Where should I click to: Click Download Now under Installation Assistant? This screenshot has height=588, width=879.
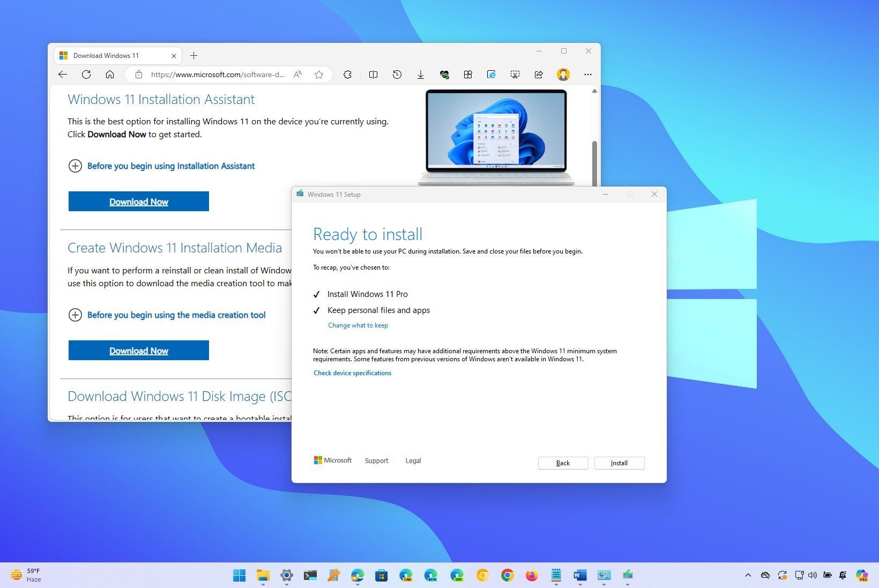click(138, 201)
